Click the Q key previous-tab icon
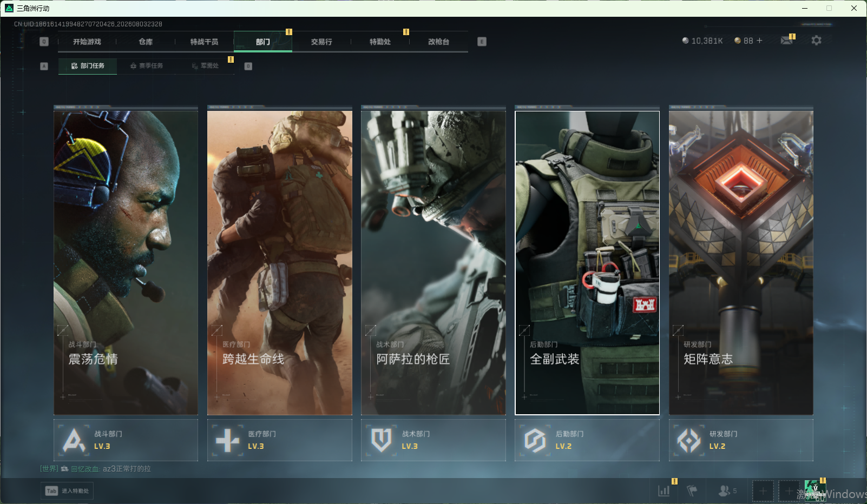 coord(44,42)
